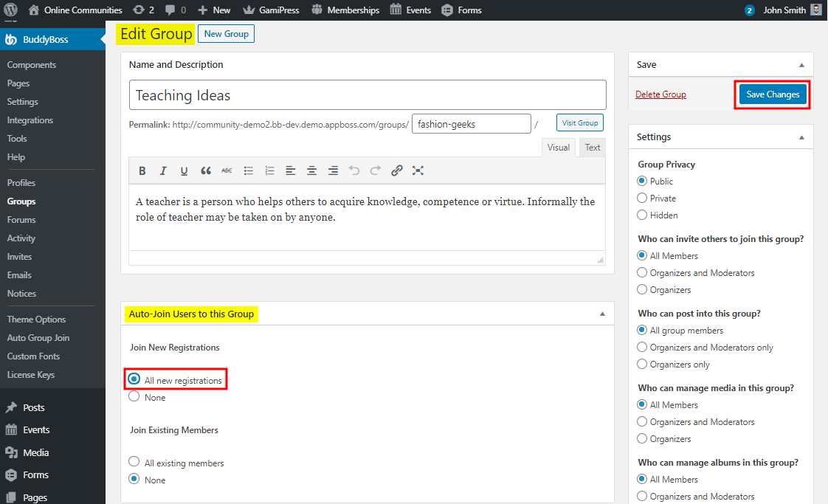Viewport: 828px width, 504px height.
Task: Select None under Join New Registrations
Action: coord(134,397)
